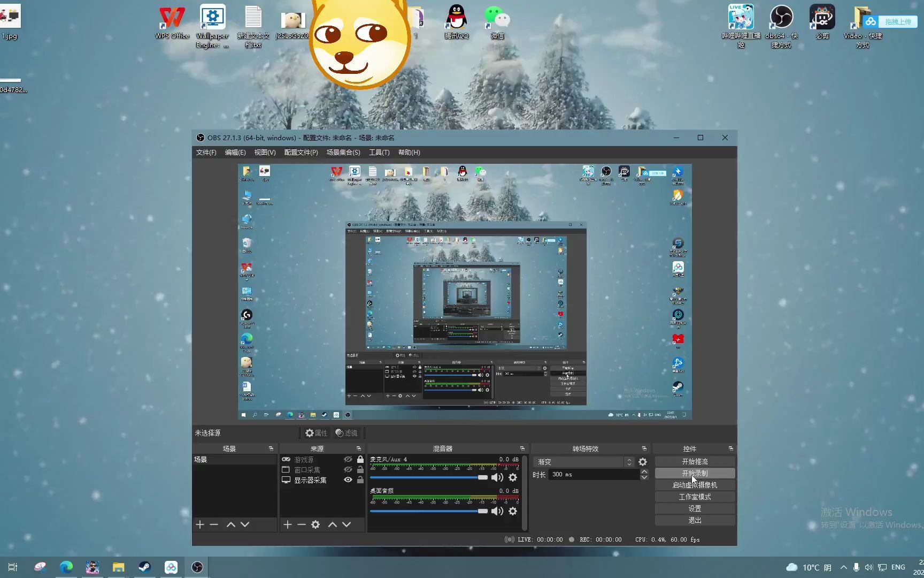Pop out the 控件 dock panel
924x578 pixels.
[731, 448]
